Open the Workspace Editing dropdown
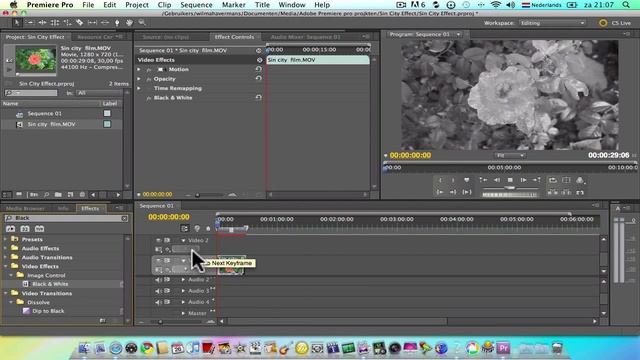 click(x=552, y=23)
